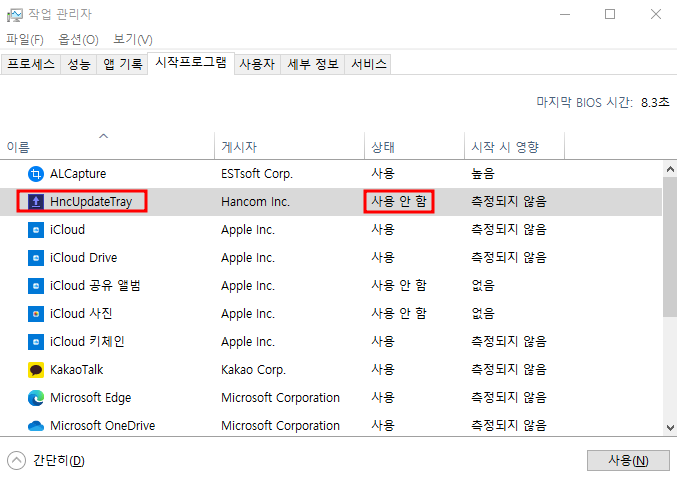Screen dimensions: 677x483
Task: Click the 간단히(D) link text
Action: [x=59, y=461]
